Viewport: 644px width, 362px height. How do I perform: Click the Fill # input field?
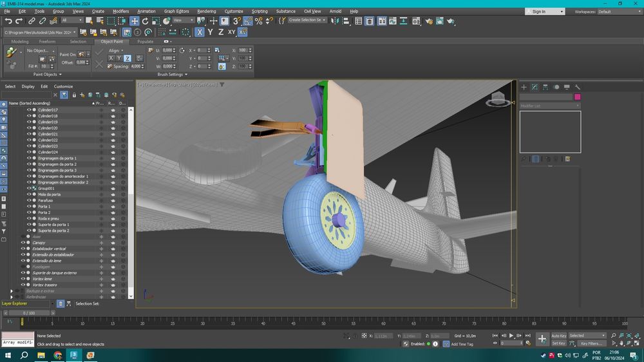click(x=44, y=66)
